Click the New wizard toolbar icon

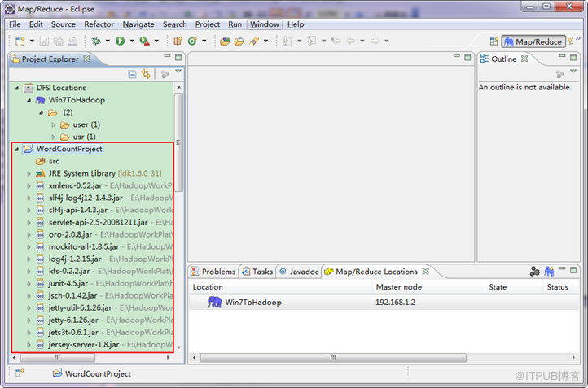click(x=20, y=41)
